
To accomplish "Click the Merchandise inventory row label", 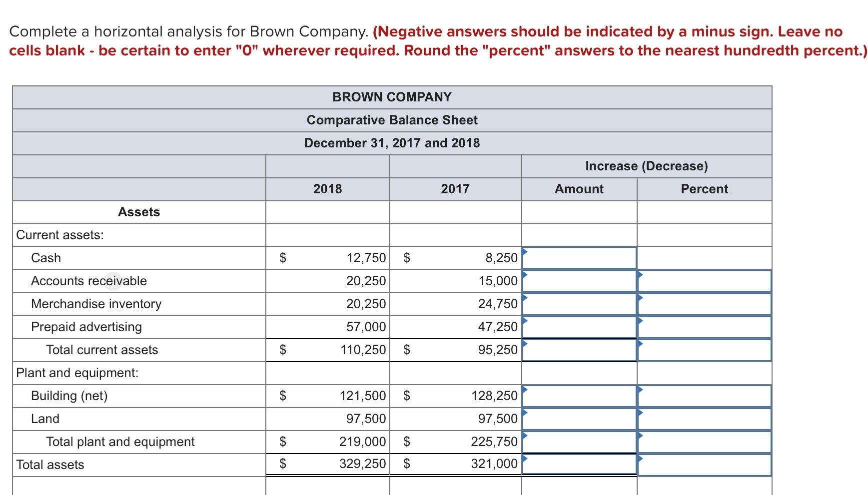I will pyautogui.click(x=96, y=304).
